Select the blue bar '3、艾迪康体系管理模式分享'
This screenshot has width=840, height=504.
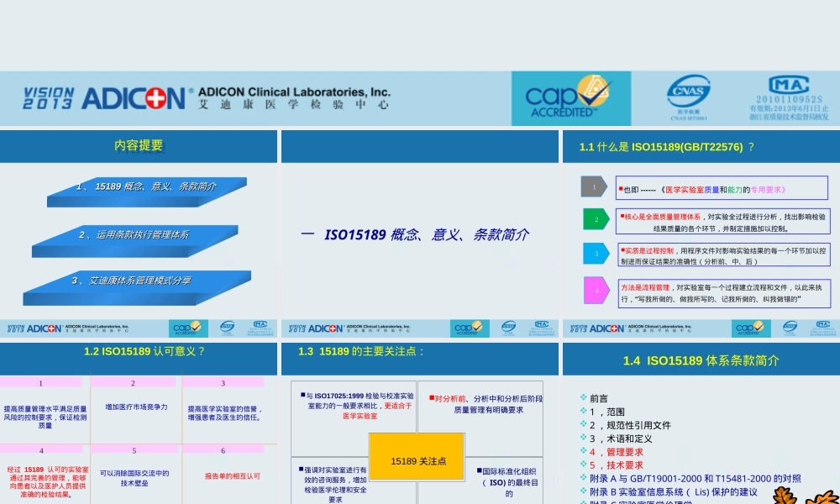pyautogui.click(x=137, y=288)
